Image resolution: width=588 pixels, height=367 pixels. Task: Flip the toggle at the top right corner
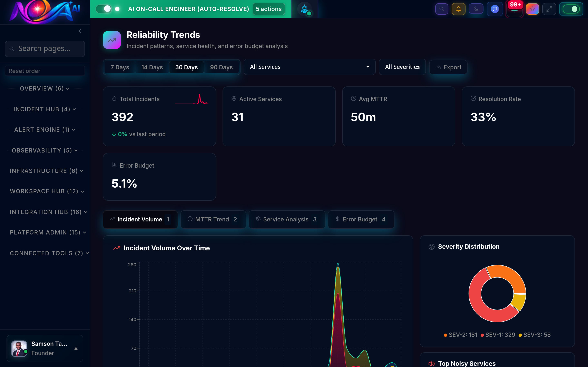571,9
